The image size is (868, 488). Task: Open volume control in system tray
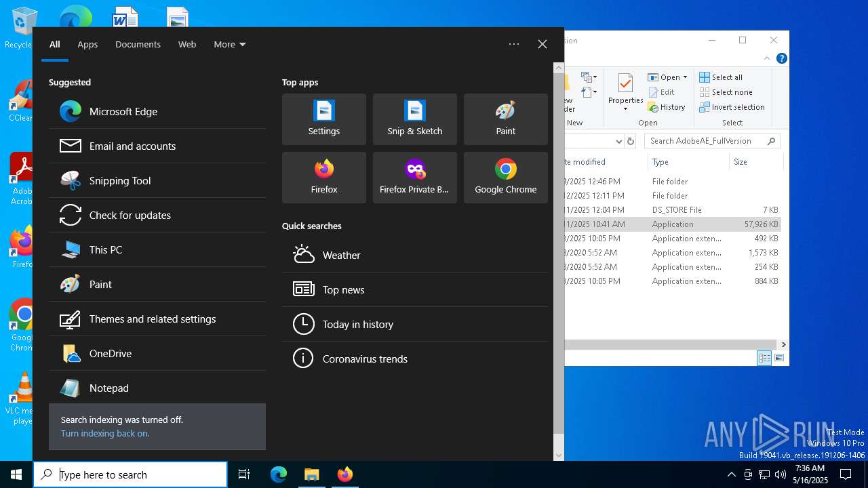[780, 474]
